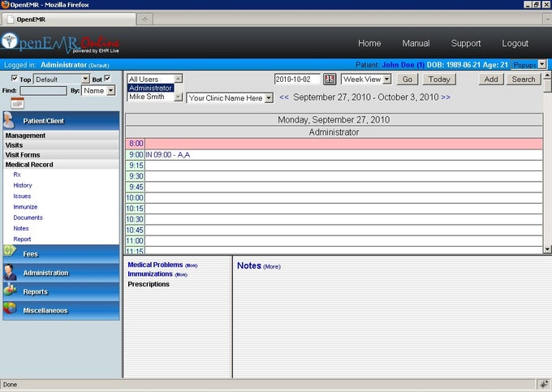Image resolution: width=552 pixels, height=392 pixels.
Task: Click the date input field showing 2010-10-02
Action: [x=297, y=80]
